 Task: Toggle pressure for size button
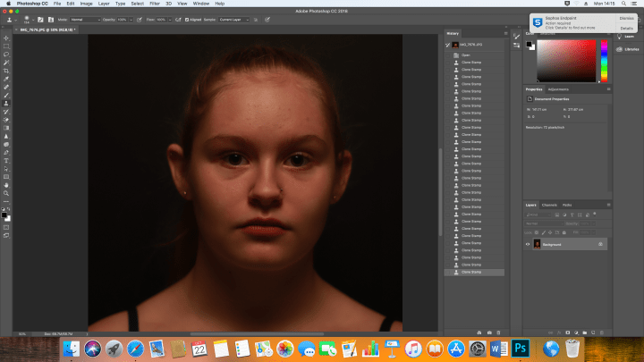pos(267,20)
